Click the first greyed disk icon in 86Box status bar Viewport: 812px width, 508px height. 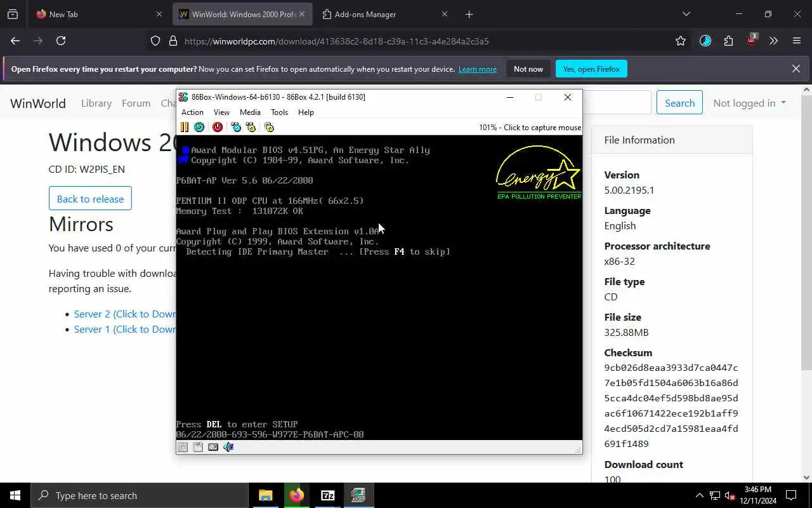click(183, 447)
